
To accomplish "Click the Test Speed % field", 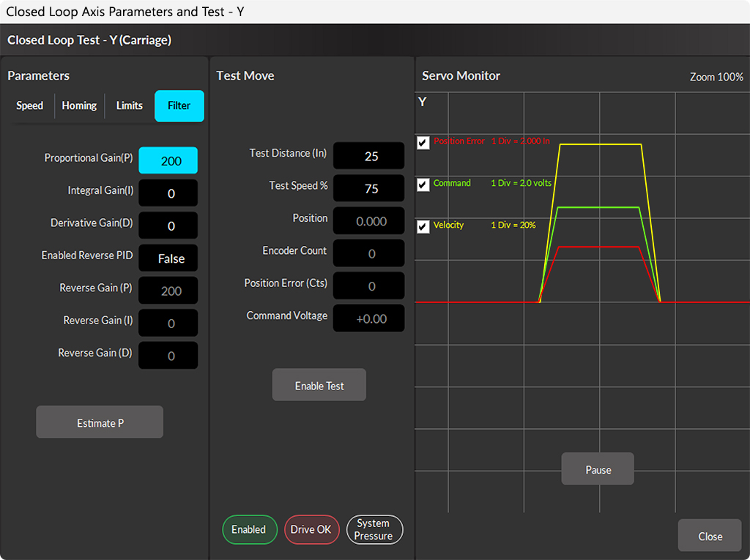I will pos(369,188).
